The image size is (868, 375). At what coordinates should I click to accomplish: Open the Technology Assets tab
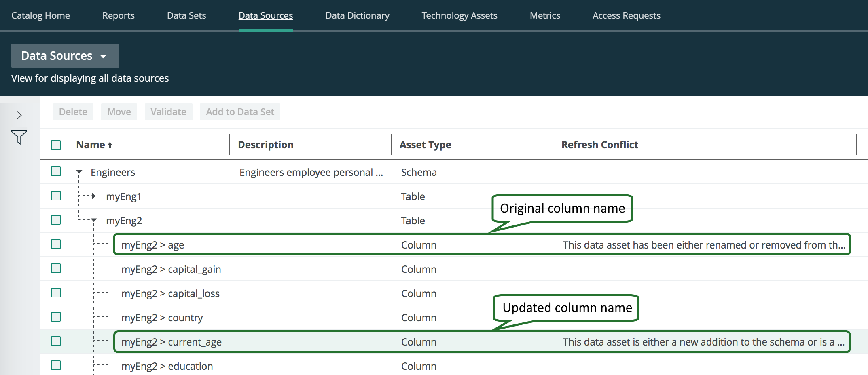[x=459, y=15]
